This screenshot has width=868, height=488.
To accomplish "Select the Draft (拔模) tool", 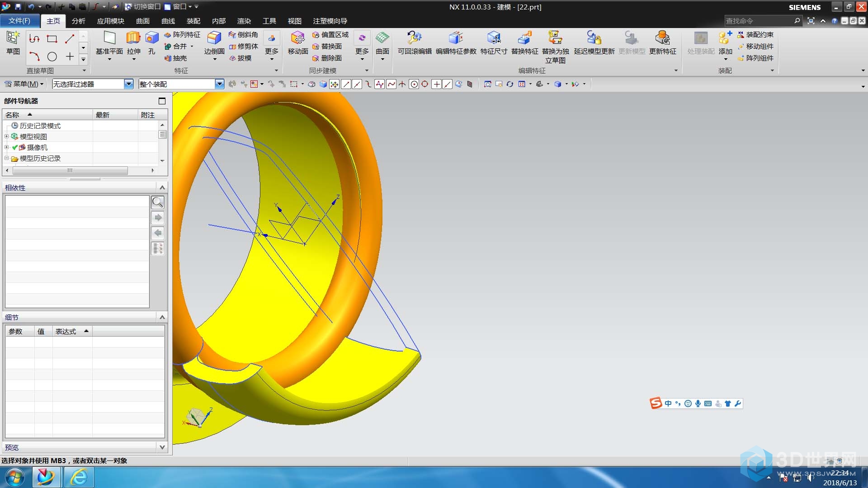I will coord(240,58).
